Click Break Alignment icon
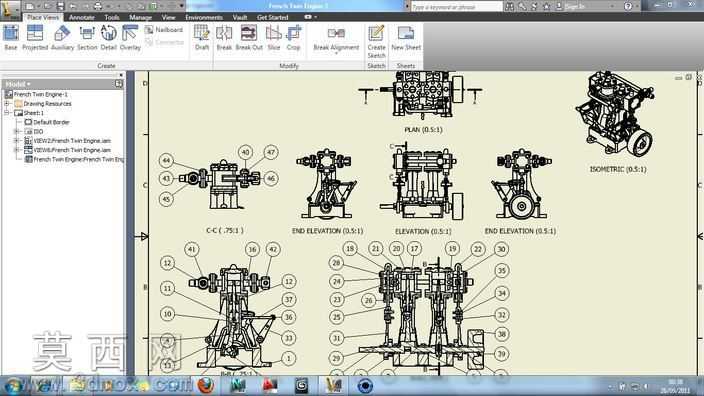This screenshot has width=704, height=396. (x=336, y=34)
